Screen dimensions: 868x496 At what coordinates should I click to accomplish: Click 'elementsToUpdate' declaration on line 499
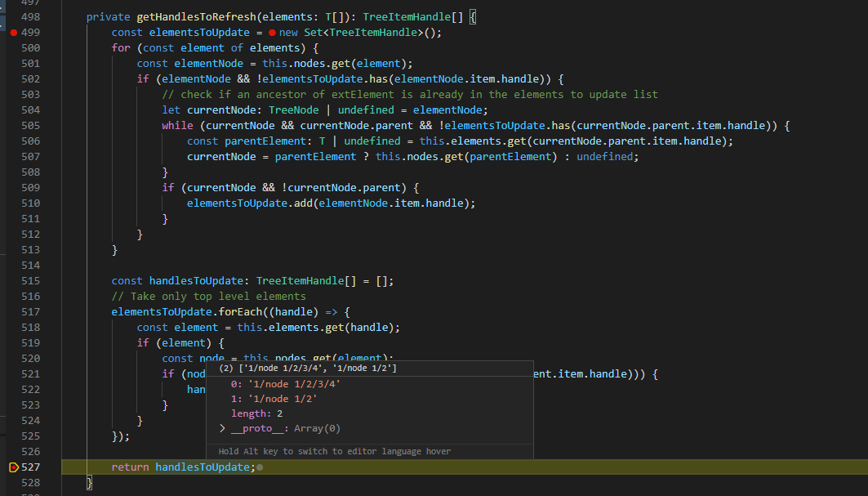tap(199, 33)
